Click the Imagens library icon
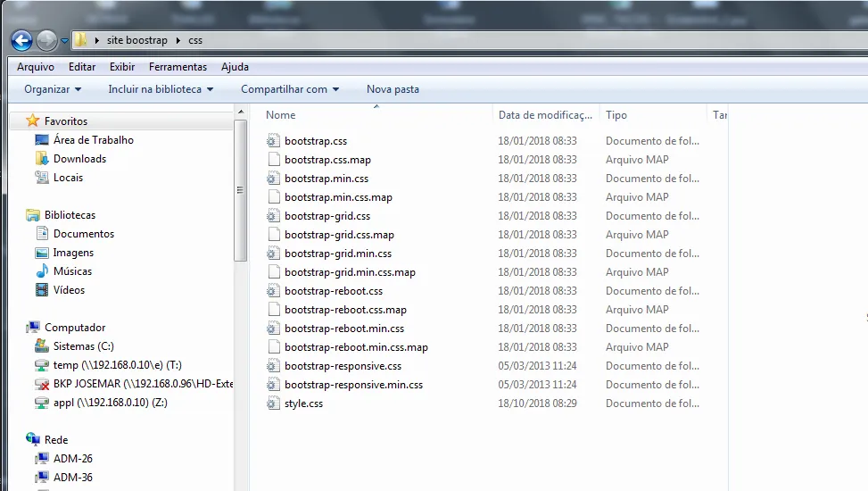 click(x=42, y=253)
